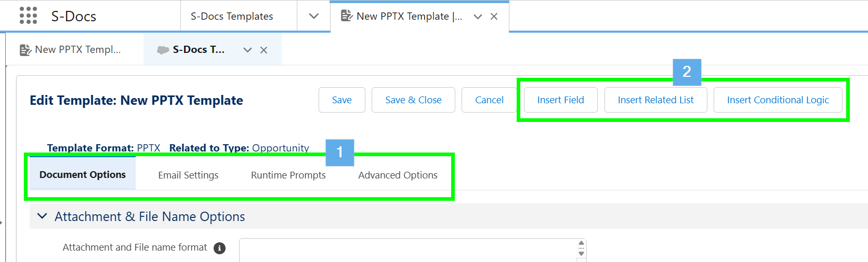The height and width of the screenshot is (262, 868).
Task: Close the S-Docs T... subtab
Action: [264, 50]
